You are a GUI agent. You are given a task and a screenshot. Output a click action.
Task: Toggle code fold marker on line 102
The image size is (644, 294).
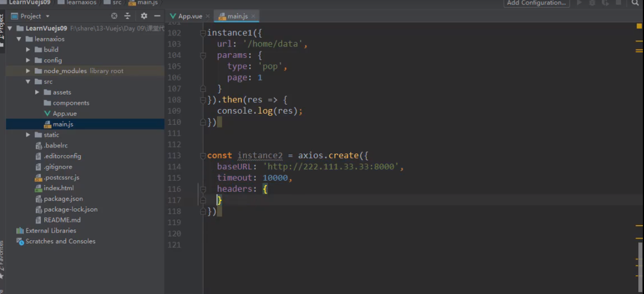coord(203,33)
